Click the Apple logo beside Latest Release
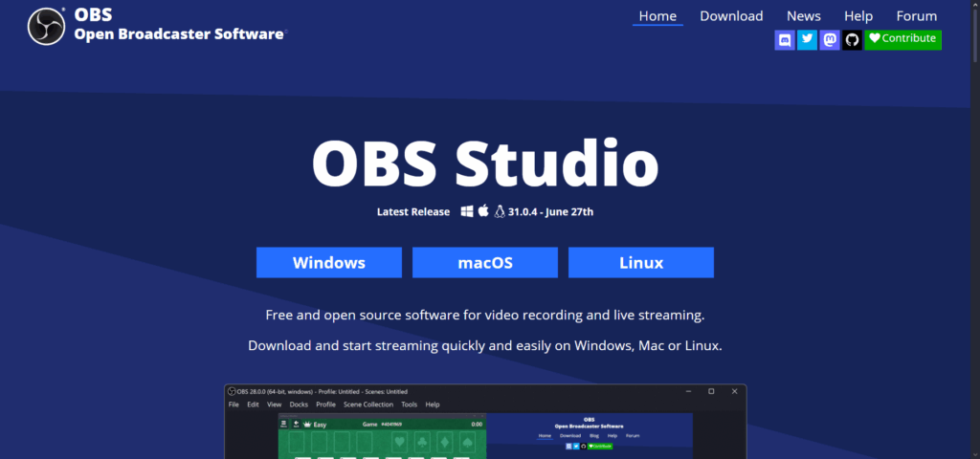The height and width of the screenshot is (459, 980). pyautogui.click(x=483, y=210)
